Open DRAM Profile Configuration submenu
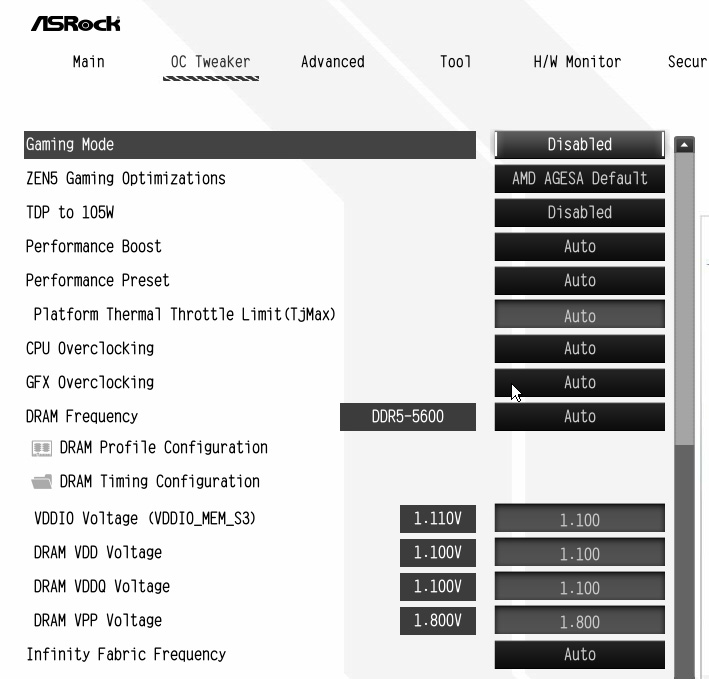 [x=164, y=448]
